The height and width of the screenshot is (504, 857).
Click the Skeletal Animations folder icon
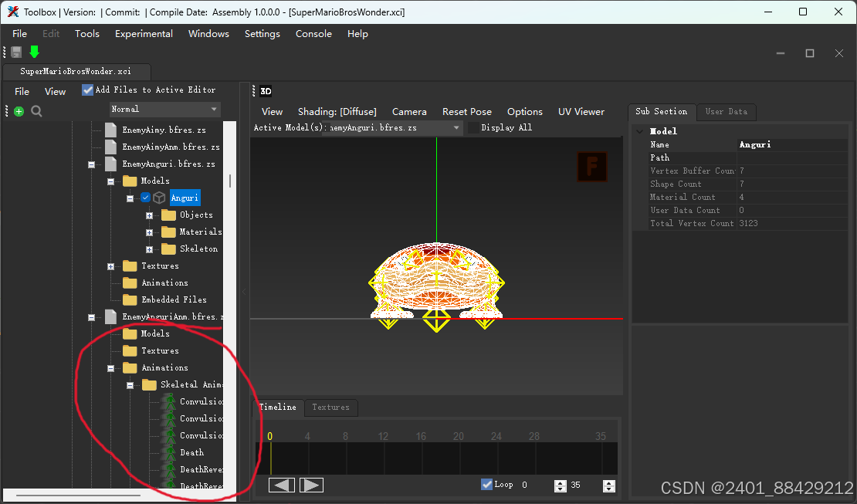[149, 385]
